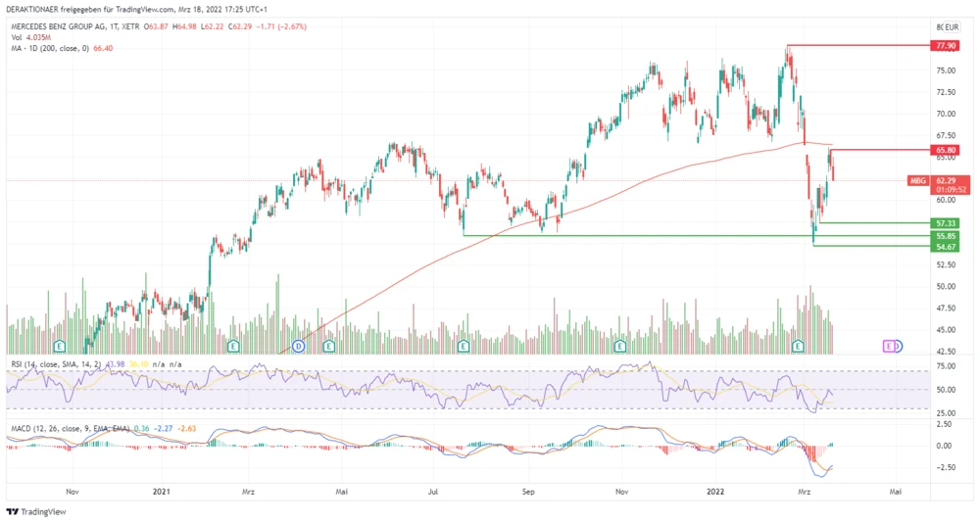The width and height of the screenshot is (980, 523).
Task: Select the earnings E marker between Jul and Sep
Action: pos(464,346)
